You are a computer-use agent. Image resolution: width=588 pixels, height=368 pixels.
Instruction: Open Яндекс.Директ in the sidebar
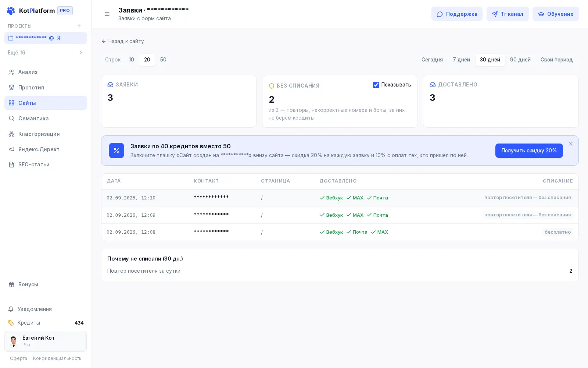[46, 149]
